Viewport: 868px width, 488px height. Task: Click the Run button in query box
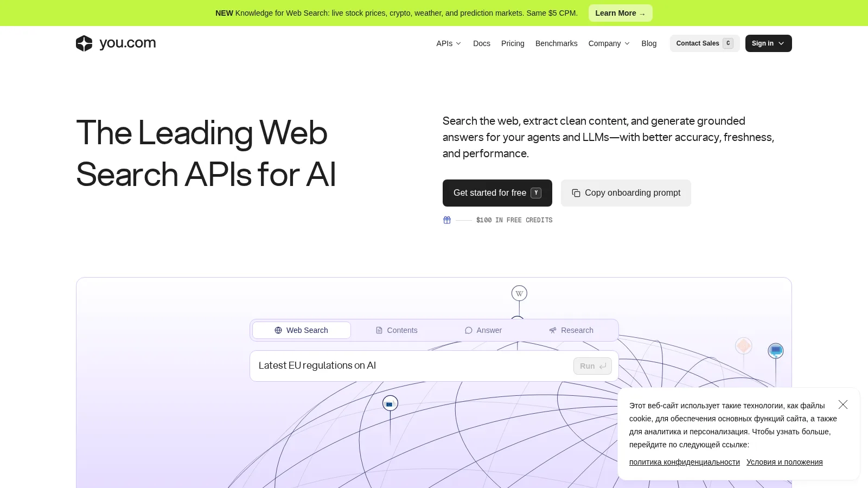pos(592,366)
